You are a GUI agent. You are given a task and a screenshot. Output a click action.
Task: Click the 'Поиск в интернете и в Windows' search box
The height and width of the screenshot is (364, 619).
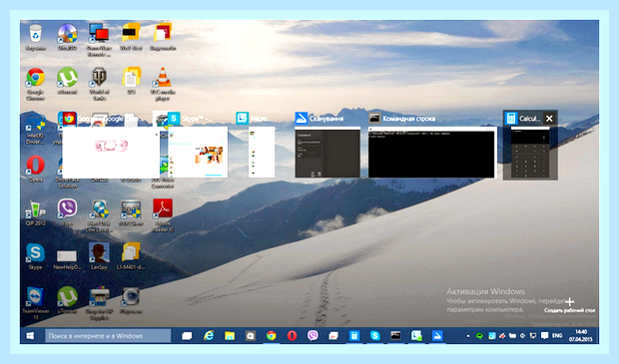pos(108,336)
